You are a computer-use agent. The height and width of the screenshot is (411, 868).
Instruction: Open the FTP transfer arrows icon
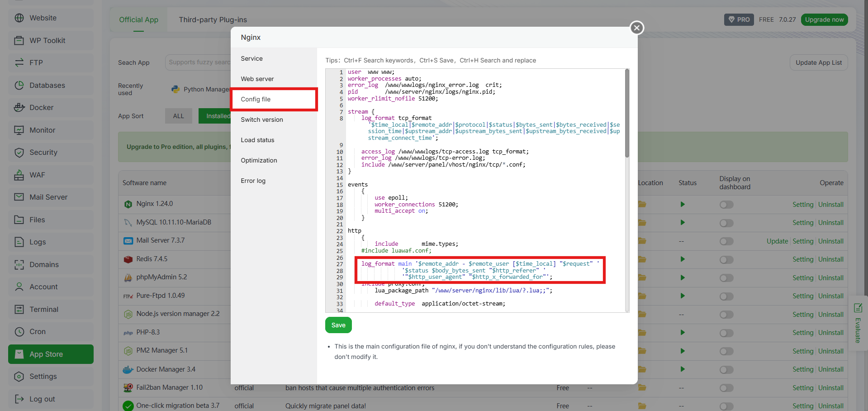19,63
